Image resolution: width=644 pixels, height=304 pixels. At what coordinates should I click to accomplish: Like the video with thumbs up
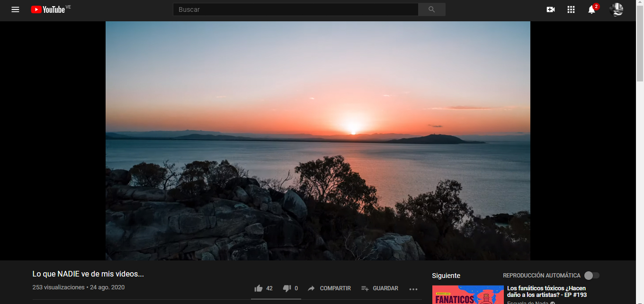click(263, 288)
